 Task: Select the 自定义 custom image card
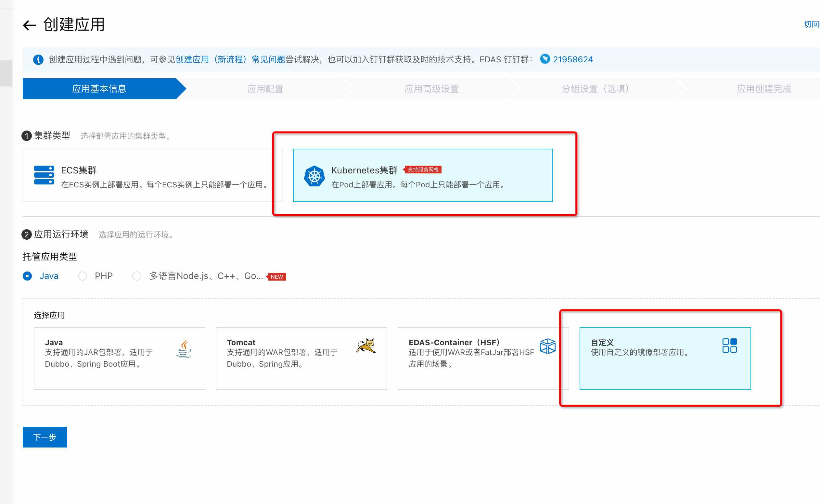[x=665, y=358]
